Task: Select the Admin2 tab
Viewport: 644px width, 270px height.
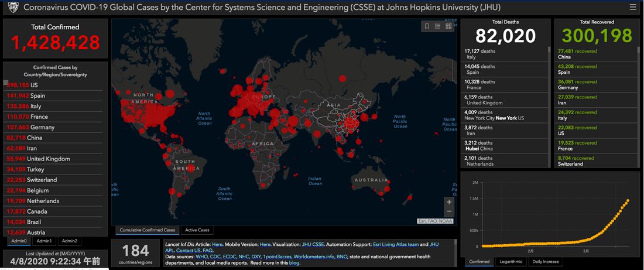Action: coord(69,241)
